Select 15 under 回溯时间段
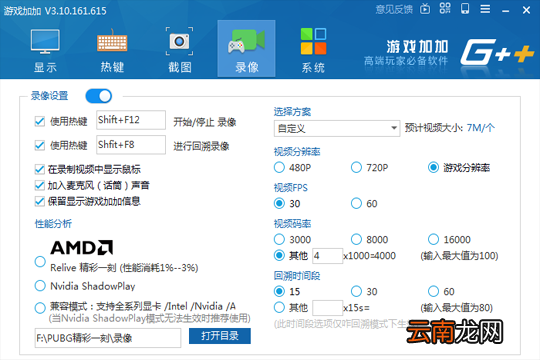This screenshot has height=360, width=540. coord(279,291)
